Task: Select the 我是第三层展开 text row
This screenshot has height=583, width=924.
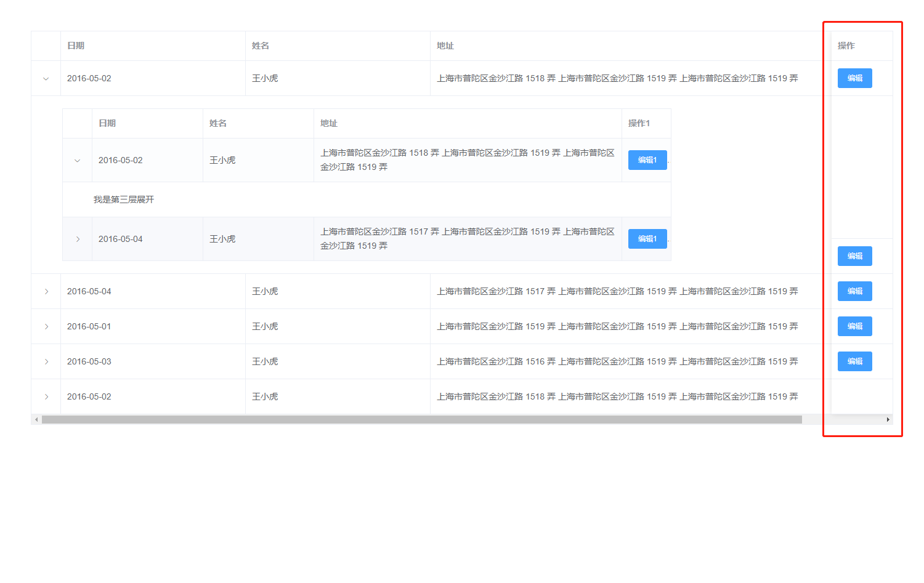Action: (x=124, y=199)
